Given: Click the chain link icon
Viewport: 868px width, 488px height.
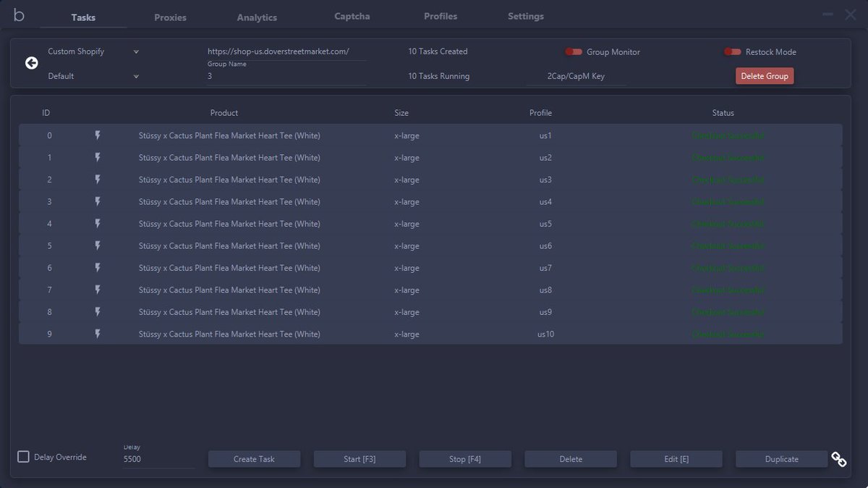Looking at the screenshot, I should coord(839,459).
